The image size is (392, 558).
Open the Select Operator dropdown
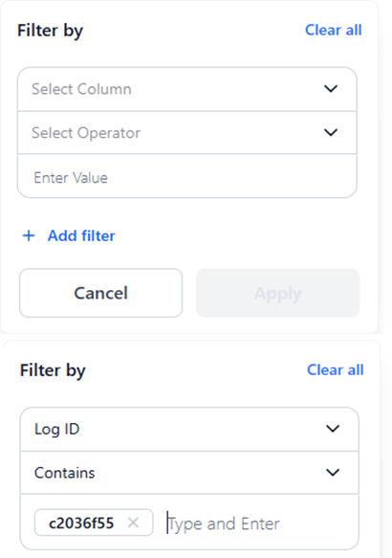click(187, 133)
